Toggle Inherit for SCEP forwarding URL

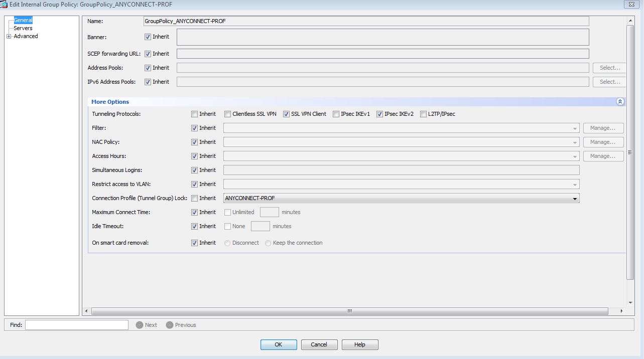[x=148, y=54]
